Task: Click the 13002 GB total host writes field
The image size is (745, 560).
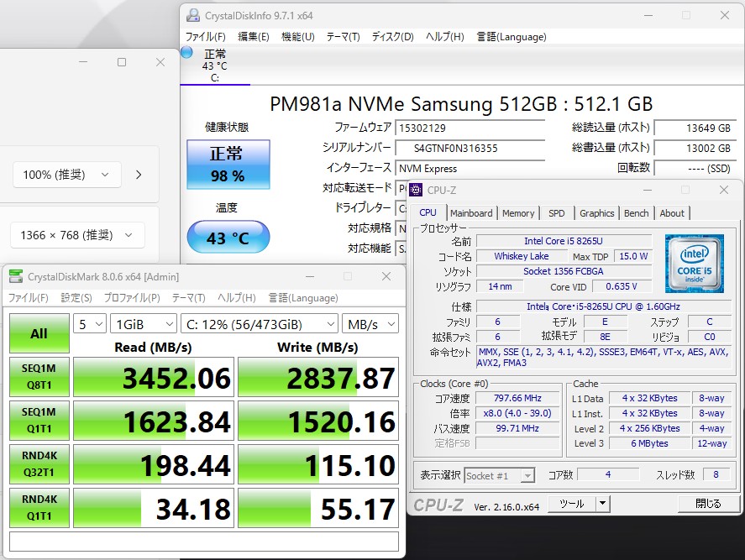Action: pyautogui.click(x=695, y=149)
